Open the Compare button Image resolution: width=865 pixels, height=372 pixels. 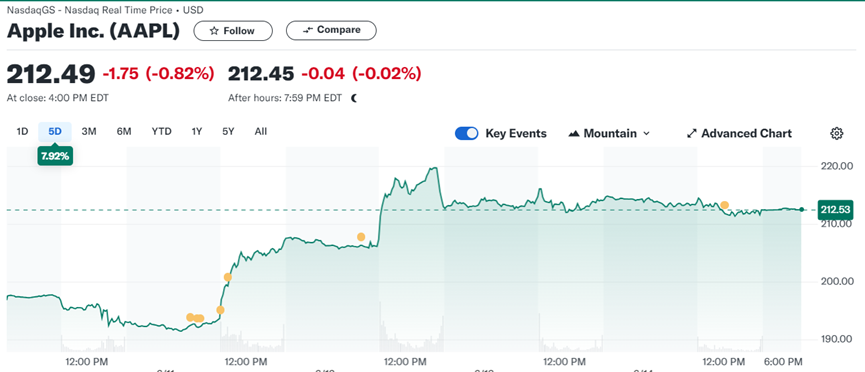pyautogui.click(x=331, y=30)
